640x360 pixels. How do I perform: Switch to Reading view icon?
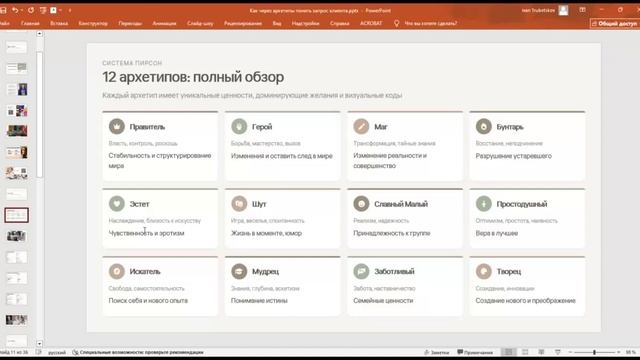tap(541, 352)
